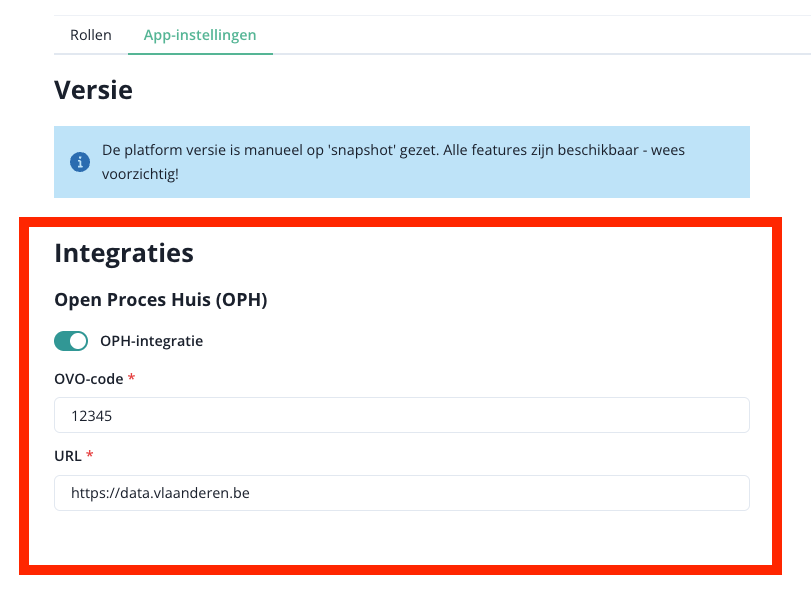Click the URL field label
The image size is (811, 594).
pos(67,456)
